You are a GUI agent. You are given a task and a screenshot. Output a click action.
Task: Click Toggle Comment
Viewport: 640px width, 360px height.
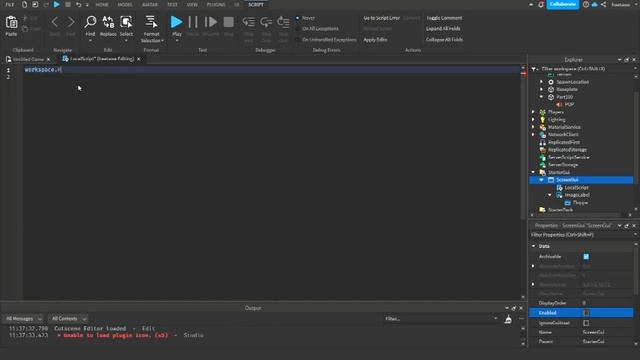pyautogui.click(x=444, y=18)
